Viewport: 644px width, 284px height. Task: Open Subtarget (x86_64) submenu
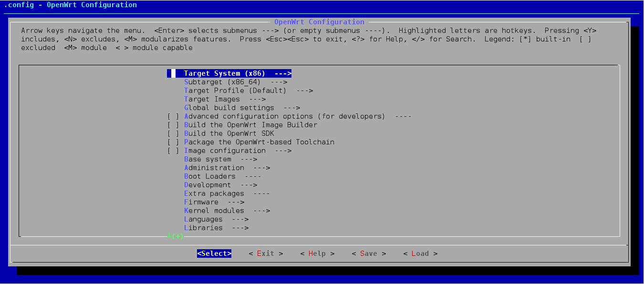(x=236, y=82)
